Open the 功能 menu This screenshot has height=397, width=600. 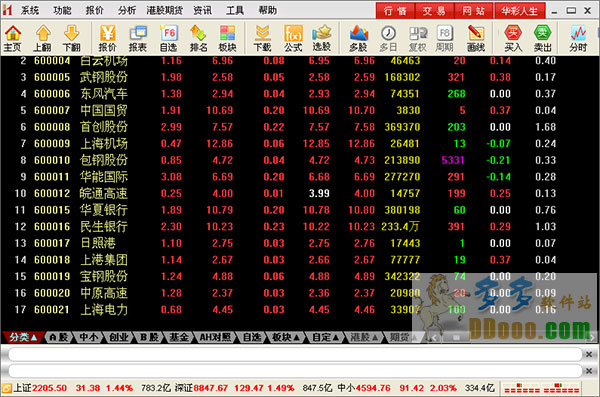(62, 10)
